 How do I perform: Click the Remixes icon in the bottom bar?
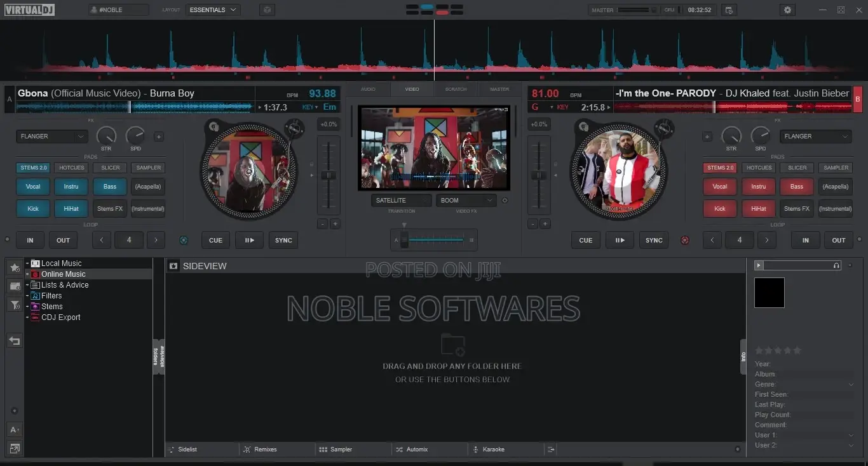tap(247, 449)
